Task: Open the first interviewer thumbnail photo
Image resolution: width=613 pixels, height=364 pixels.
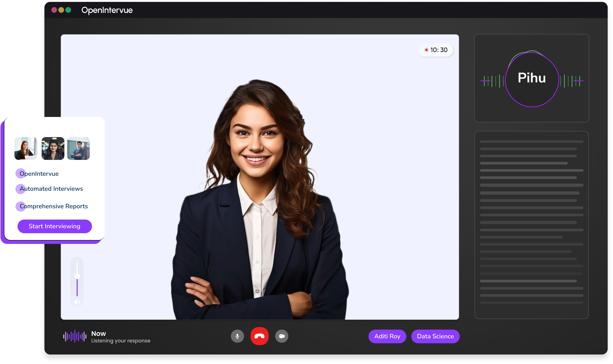Action: point(26,148)
